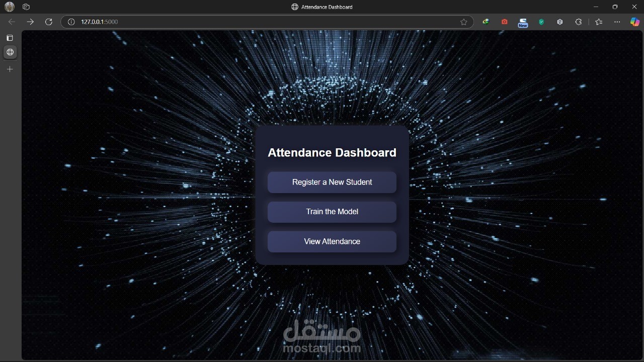Click Register a New Student
Screen dimensions: 644x362
(332, 182)
